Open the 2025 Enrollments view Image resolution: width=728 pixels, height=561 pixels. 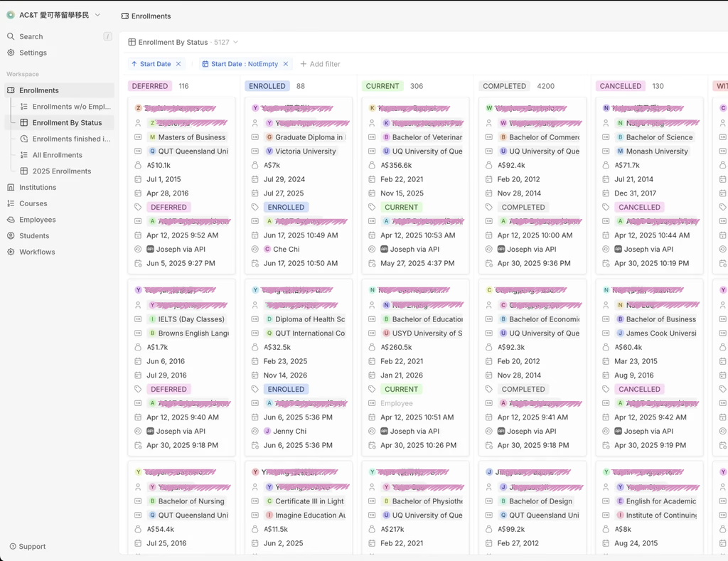click(x=62, y=171)
